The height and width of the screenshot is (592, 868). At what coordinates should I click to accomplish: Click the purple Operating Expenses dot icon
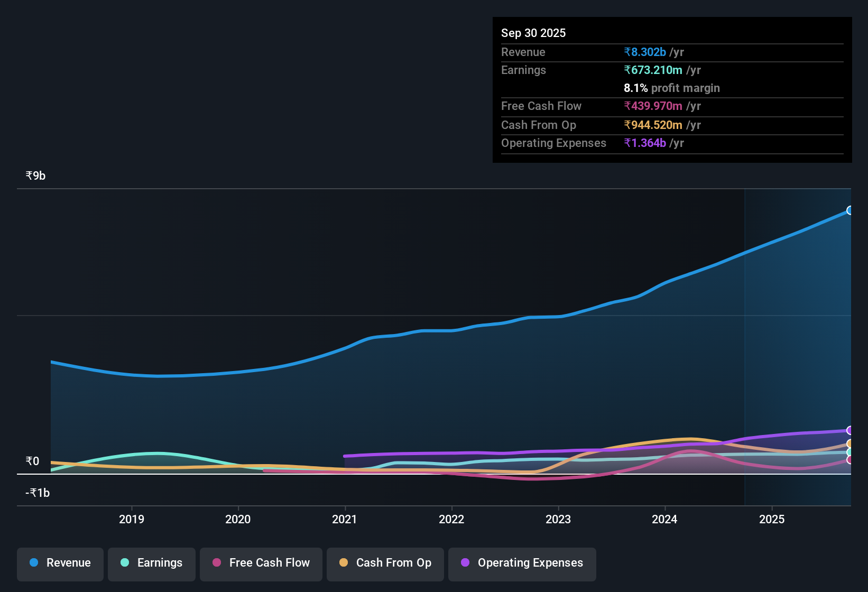coord(465,563)
